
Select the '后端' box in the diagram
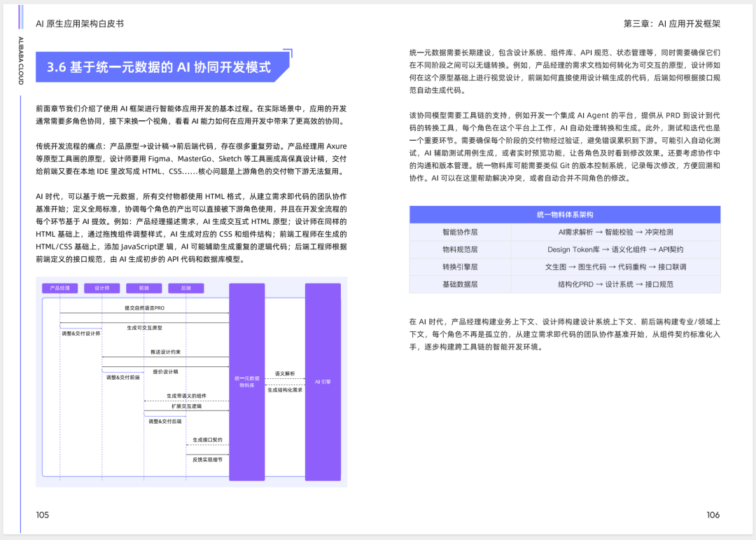tap(185, 288)
